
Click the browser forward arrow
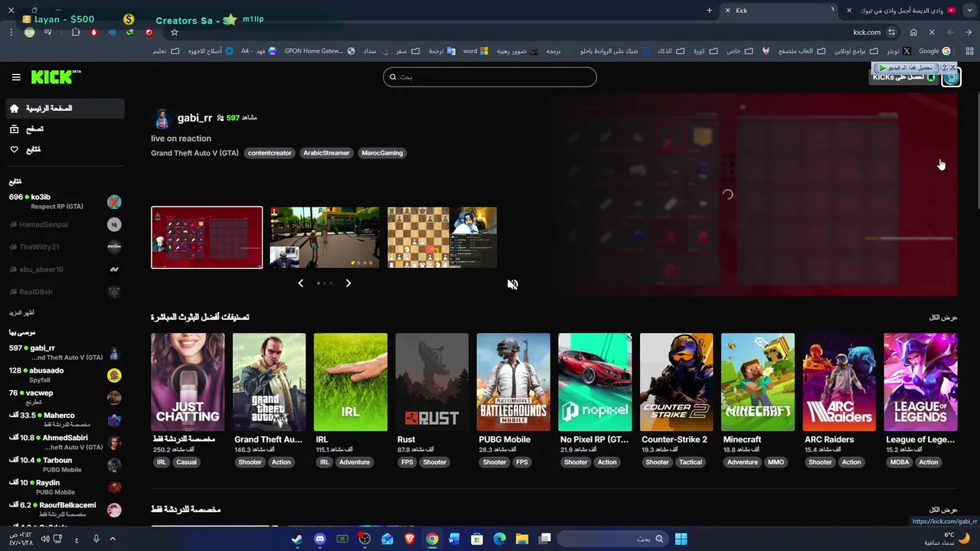pos(950,32)
